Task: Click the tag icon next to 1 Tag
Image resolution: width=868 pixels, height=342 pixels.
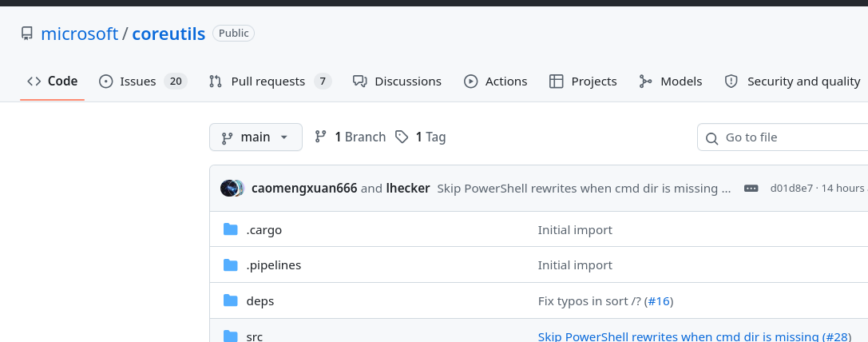Action: tap(402, 137)
